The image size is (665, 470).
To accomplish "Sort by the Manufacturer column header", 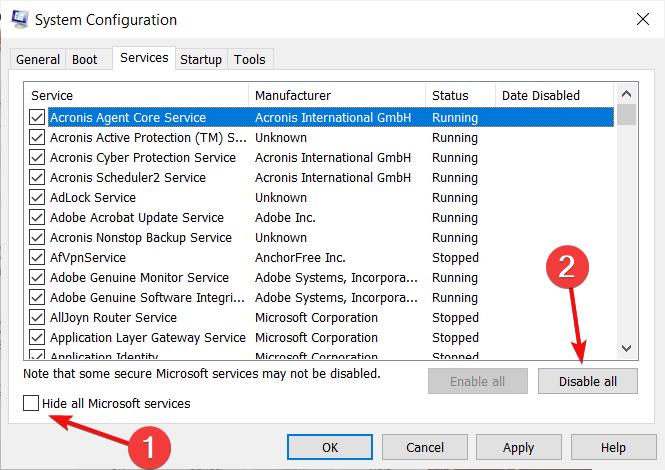I will 337,95.
